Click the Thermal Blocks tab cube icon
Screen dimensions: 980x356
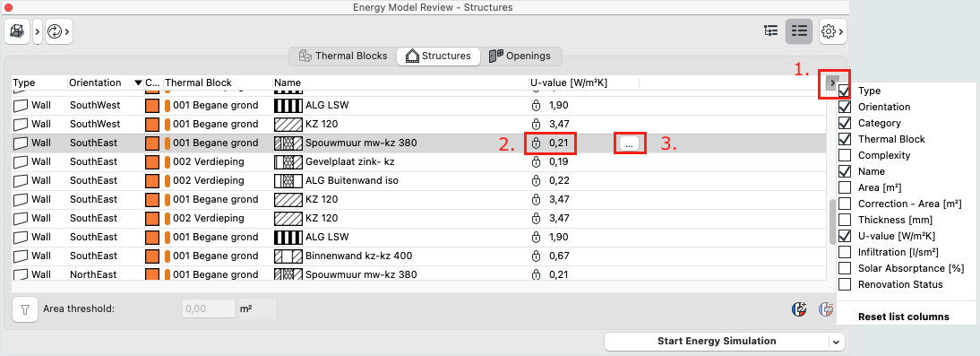tap(305, 56)
